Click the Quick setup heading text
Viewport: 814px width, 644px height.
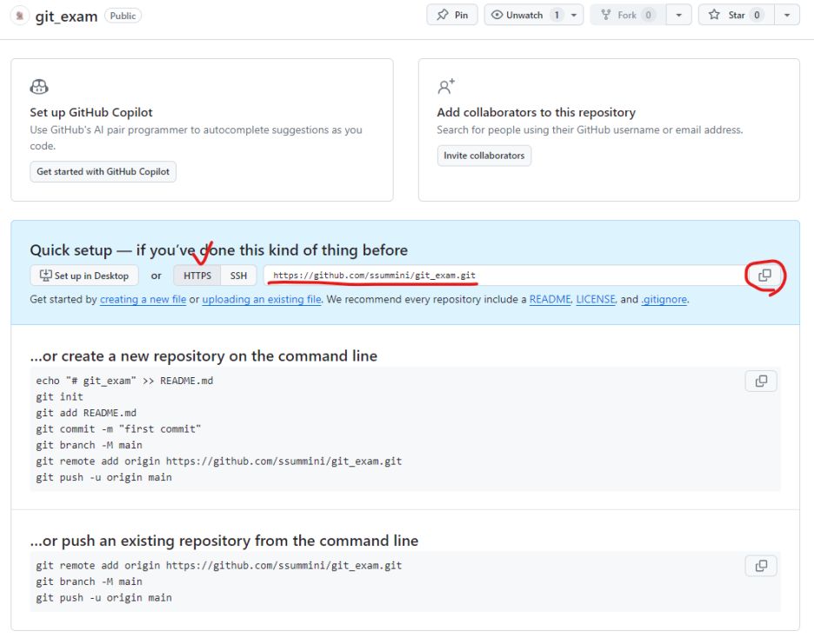pos(218,250)
